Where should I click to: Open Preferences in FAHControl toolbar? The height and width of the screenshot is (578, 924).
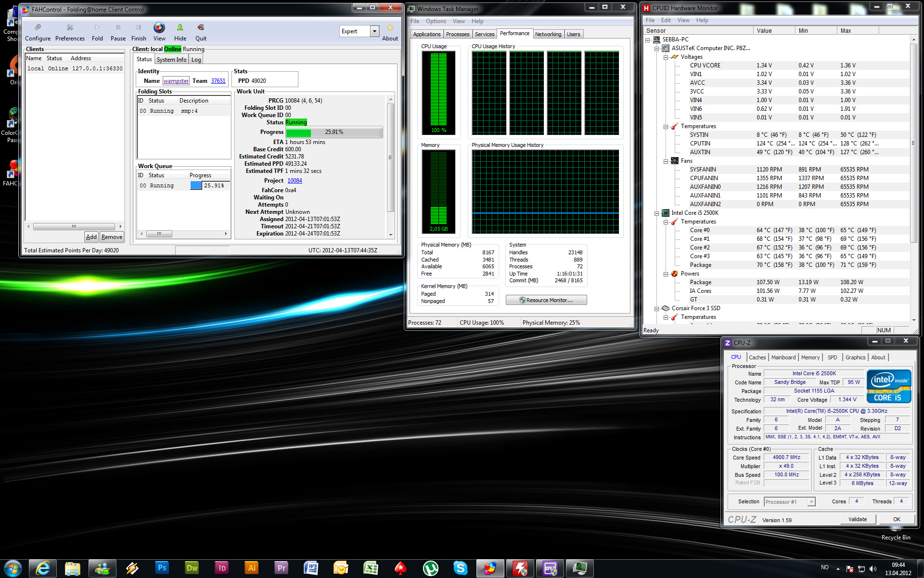click(70, 32)
